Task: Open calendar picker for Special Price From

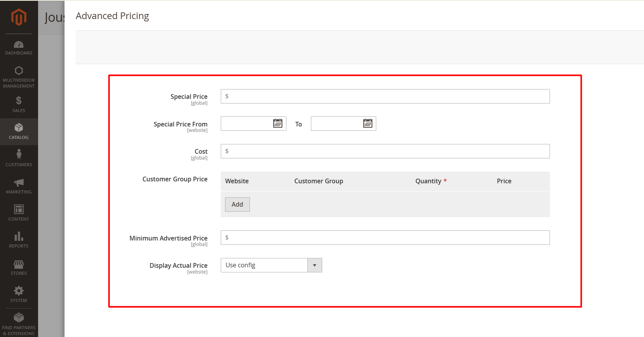Action: [277, 123]
